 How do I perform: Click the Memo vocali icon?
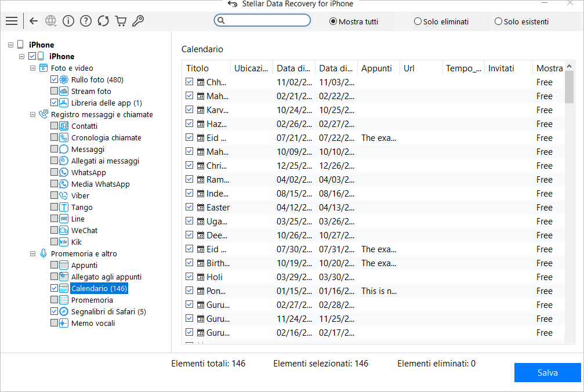tap(64, 323)
